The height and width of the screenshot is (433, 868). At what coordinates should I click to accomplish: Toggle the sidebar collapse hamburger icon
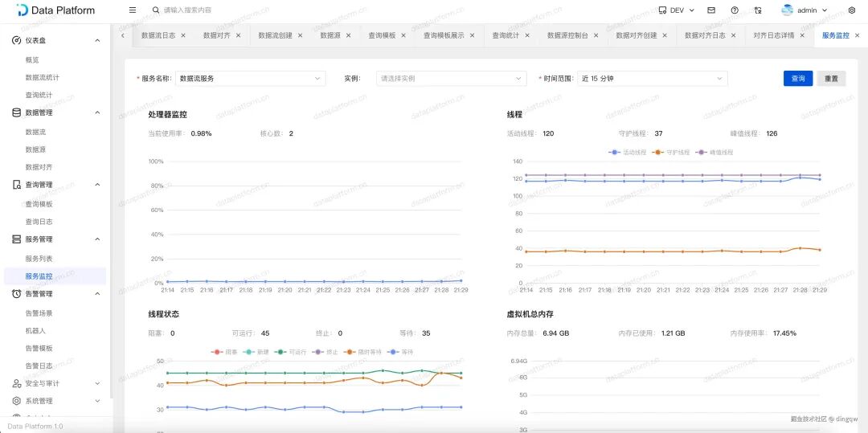tap(133, 10)
